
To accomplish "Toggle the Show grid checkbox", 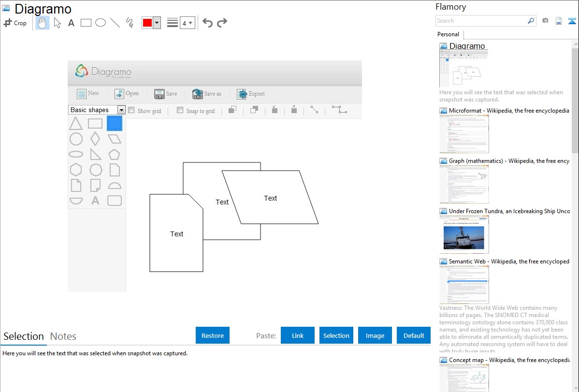I will point(131,110).
